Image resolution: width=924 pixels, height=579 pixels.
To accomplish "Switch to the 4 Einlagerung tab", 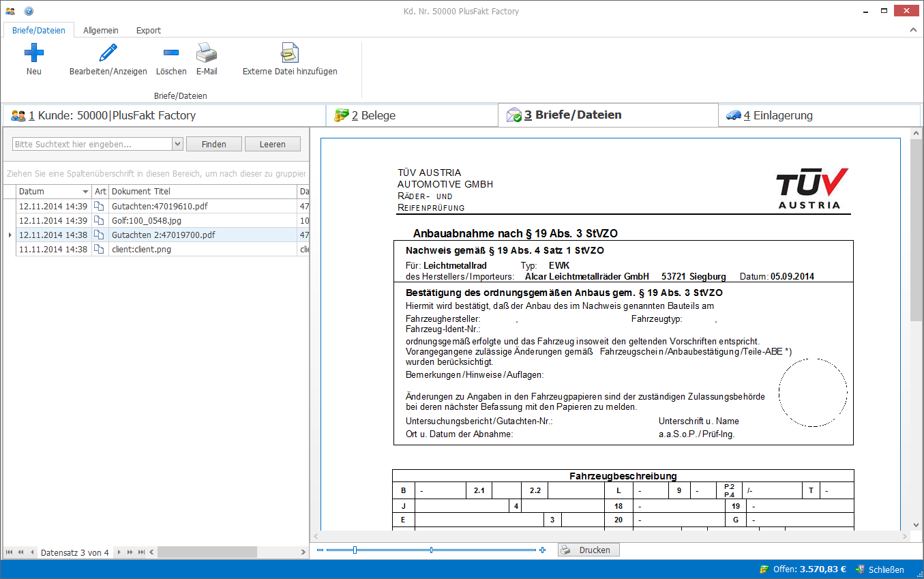I will tap(819, 115).
